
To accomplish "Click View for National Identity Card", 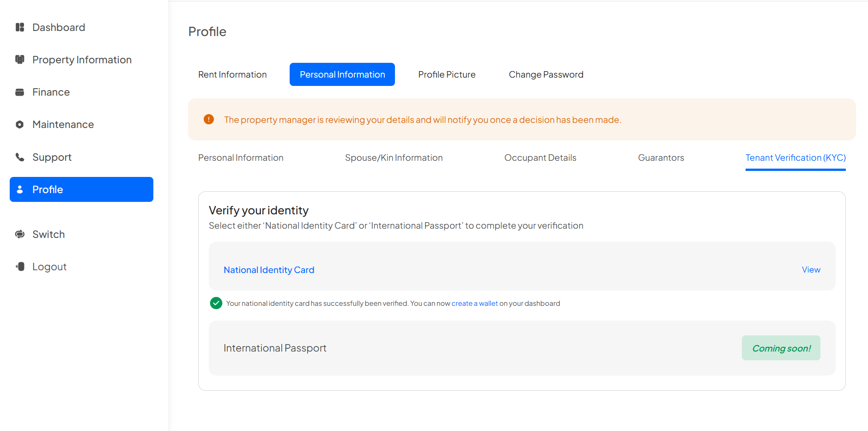I will [811, 270].
